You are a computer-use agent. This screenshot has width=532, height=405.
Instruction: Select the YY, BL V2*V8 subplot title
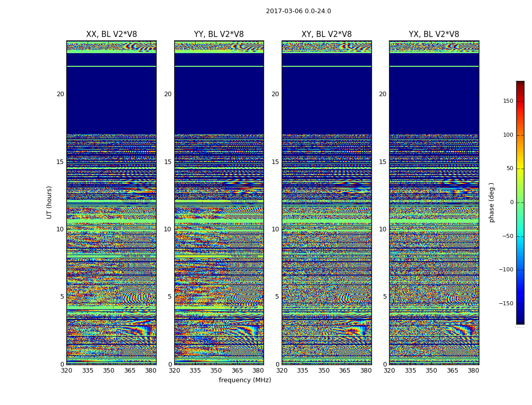point(219,34)
